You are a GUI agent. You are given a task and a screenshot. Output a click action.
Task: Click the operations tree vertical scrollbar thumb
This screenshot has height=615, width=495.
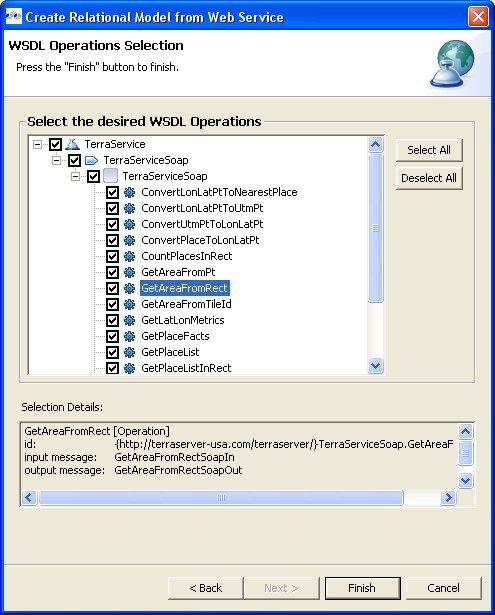pyautogui.click(x=375, y=227)
